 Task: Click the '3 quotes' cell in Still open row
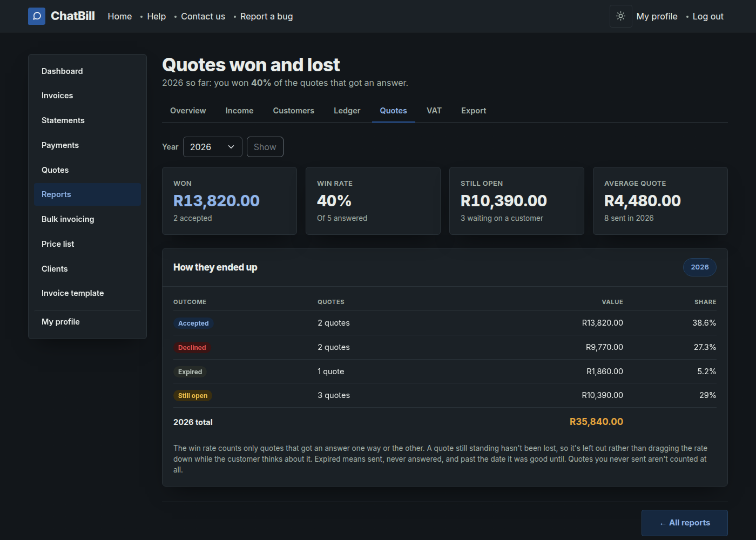point(334,395)
